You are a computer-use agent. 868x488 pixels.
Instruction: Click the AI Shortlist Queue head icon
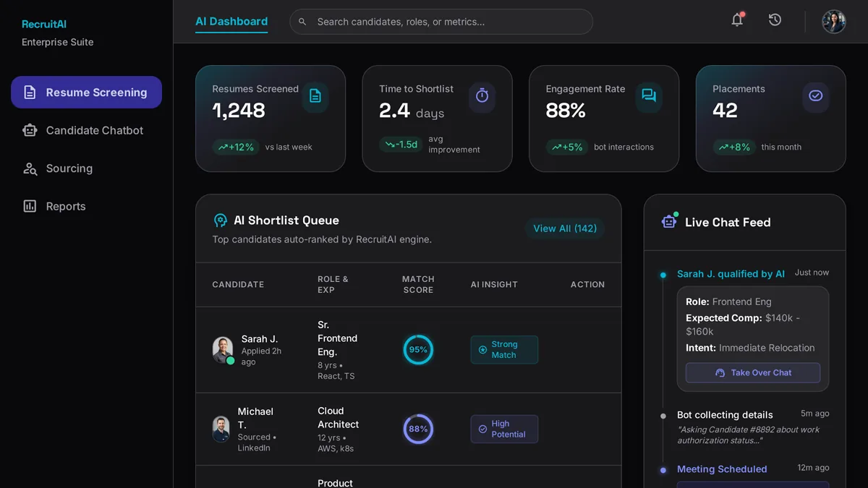click(x=221, y=221)
